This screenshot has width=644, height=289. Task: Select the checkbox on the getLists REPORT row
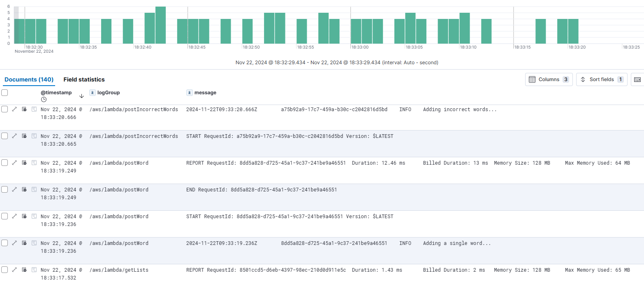point(5,270)
